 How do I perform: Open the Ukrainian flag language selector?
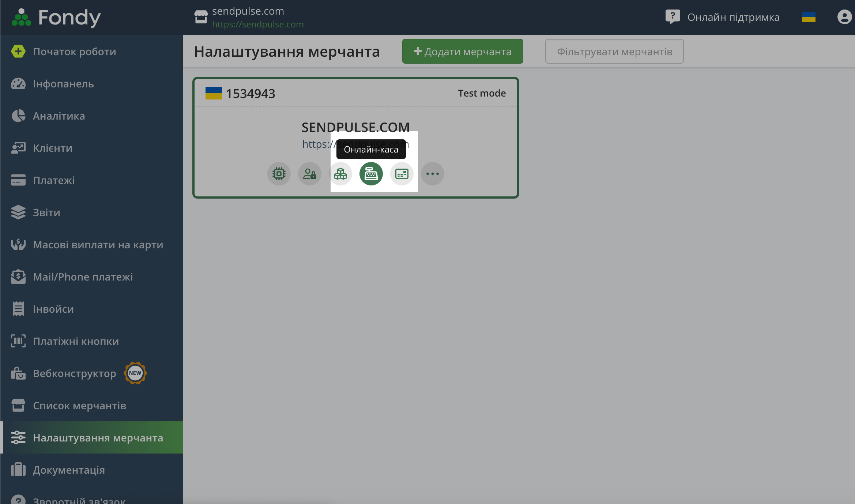808,17
